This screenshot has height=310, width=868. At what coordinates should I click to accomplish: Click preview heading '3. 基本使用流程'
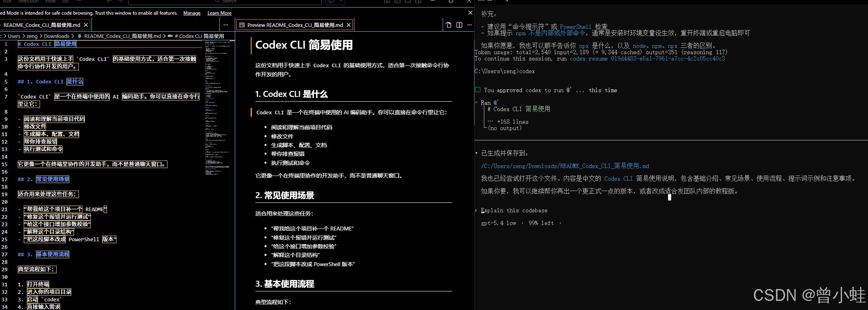tap(285, 284)
